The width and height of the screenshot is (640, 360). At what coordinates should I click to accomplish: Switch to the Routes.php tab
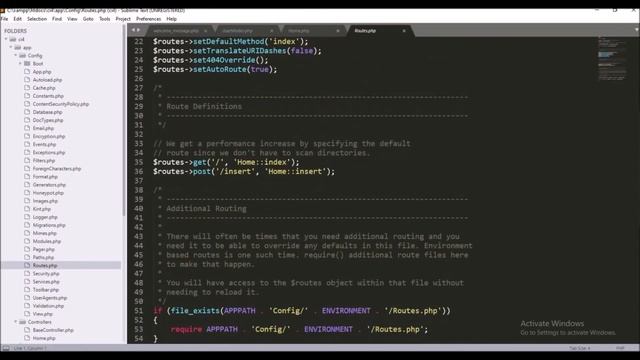pyautogui.click(x=365, y=31)
